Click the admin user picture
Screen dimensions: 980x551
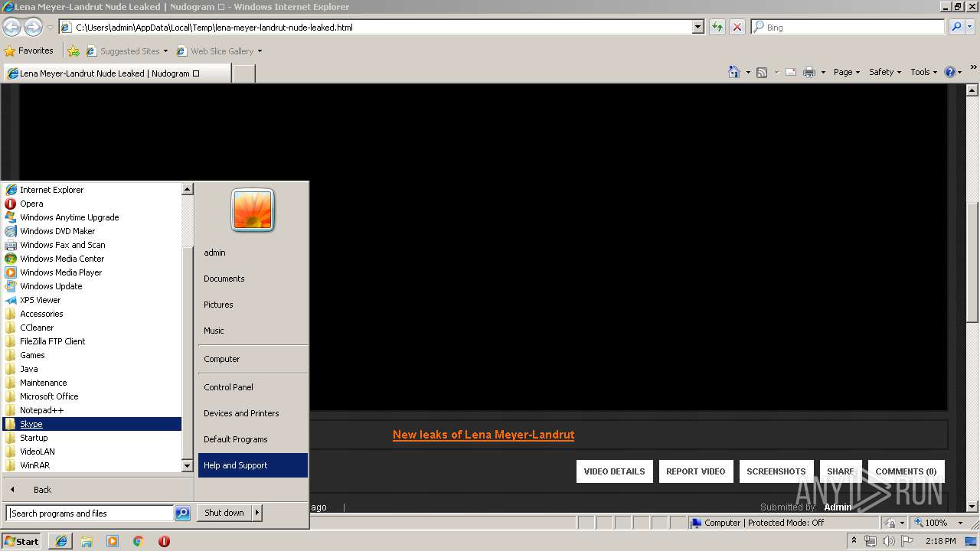pyautogui.click(x=253, y=210)
